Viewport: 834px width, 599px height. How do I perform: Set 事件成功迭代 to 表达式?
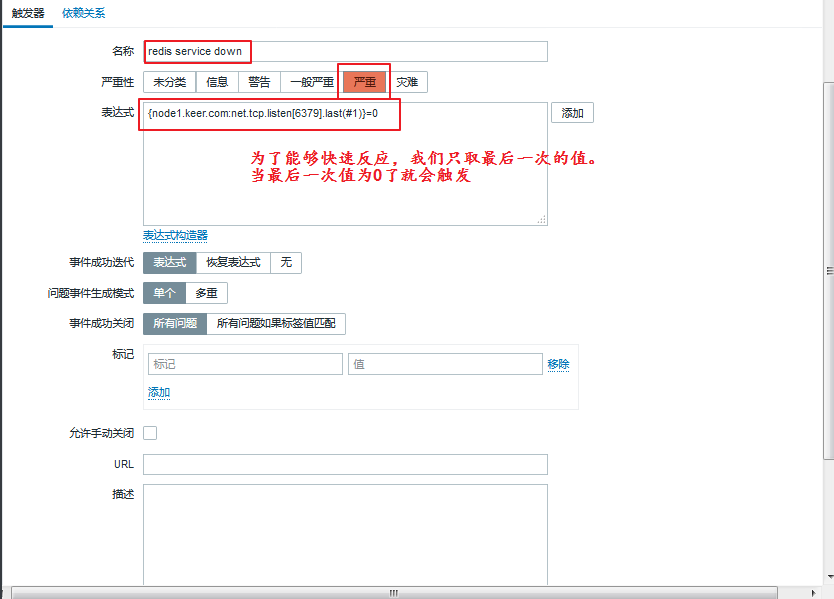[170, 263]
